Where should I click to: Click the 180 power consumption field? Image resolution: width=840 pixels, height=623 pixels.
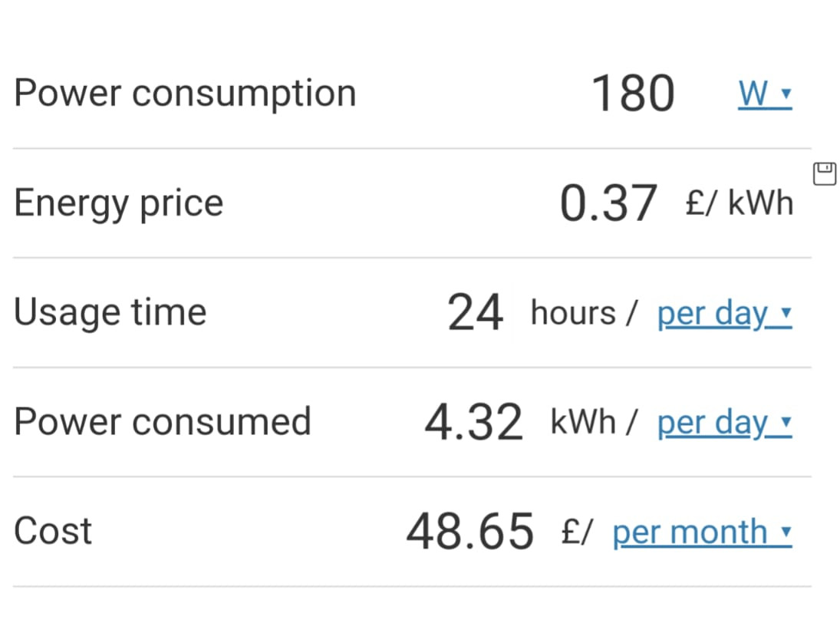[633, 94]
